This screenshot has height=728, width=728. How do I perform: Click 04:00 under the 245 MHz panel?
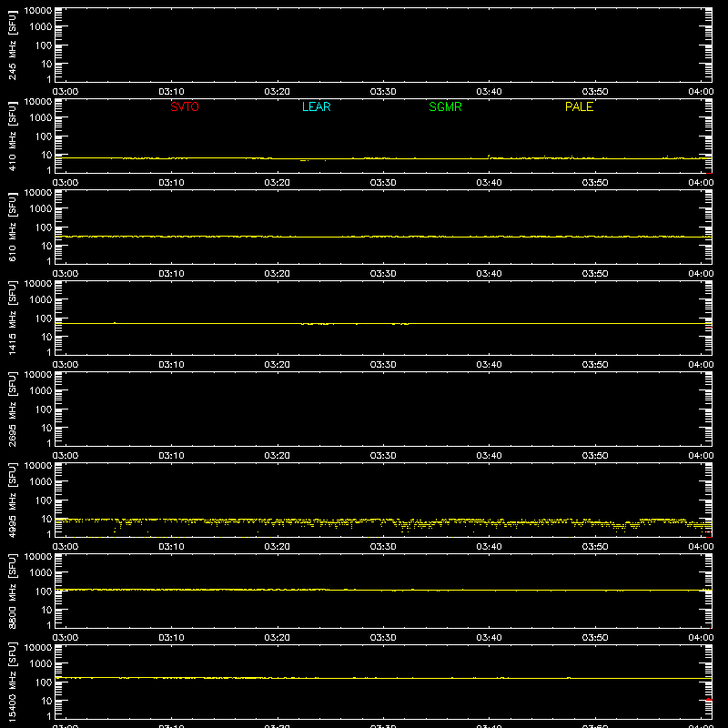click(x=701, y=92)
